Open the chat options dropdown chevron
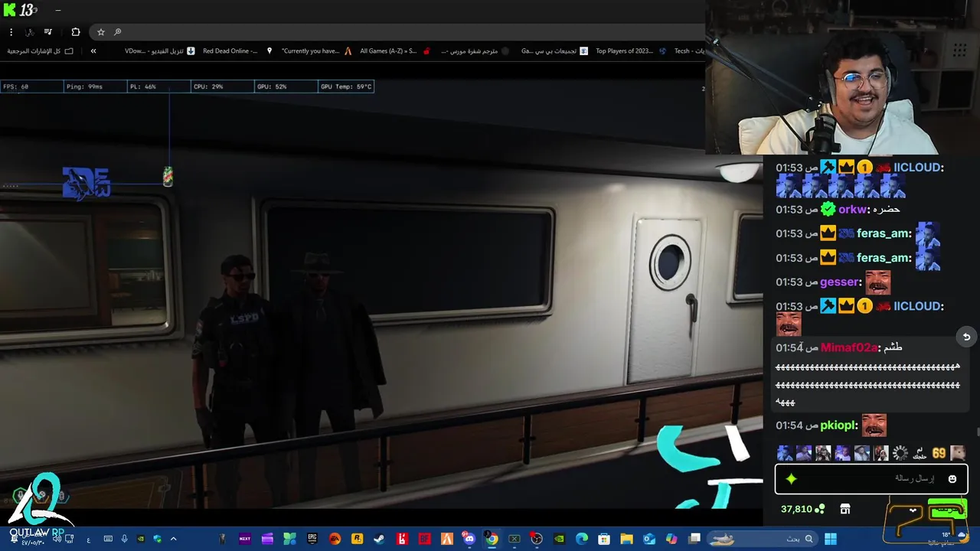This screenshot has height=551, width=980. (x=913, y=510)
